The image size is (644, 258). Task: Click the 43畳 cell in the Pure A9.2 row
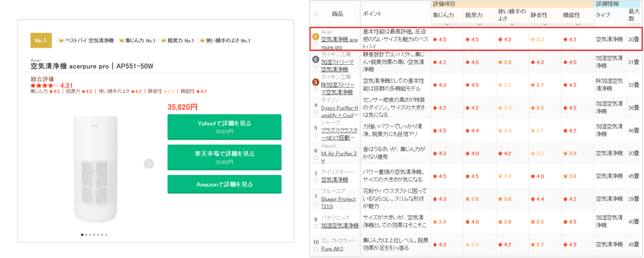634,244
